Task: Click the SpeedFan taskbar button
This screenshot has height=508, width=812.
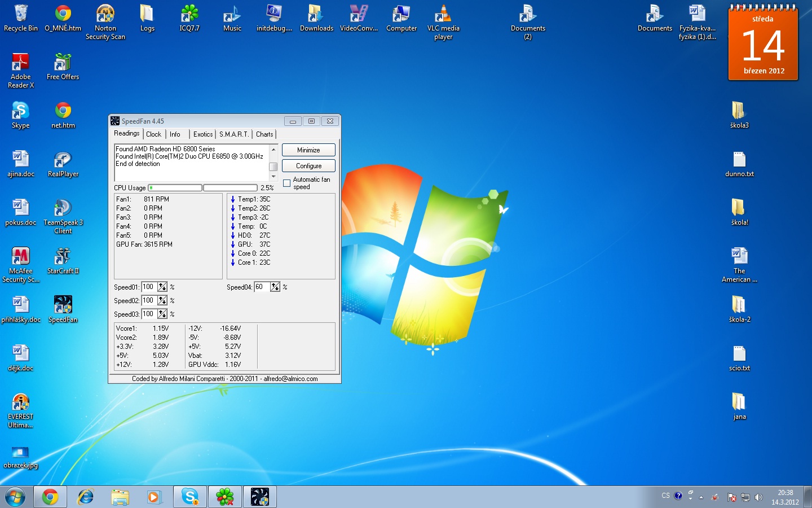Action: pos(259,497)
